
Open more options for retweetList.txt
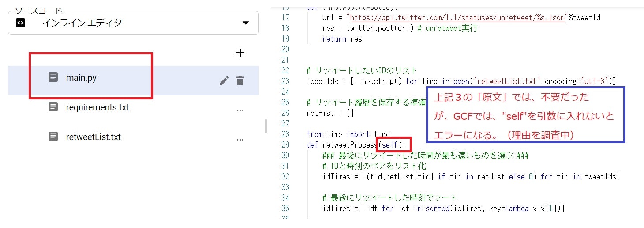pyautogui.click(x=240, y=140)
